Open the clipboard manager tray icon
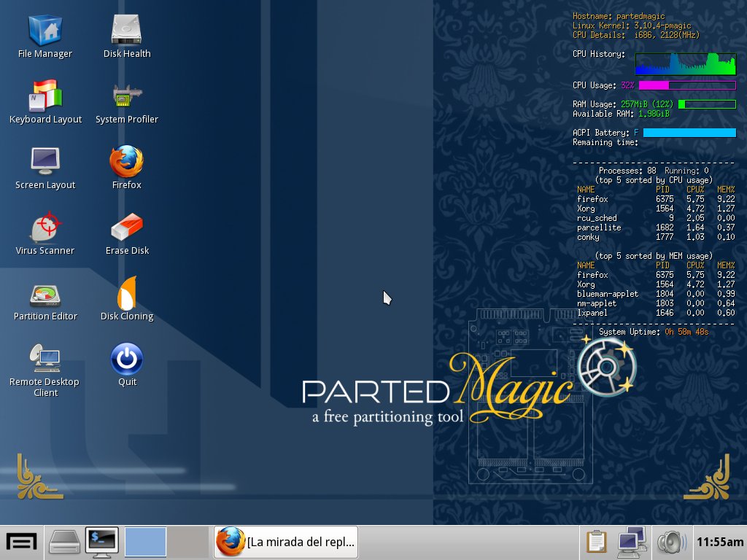Viewport: 747px width, 560px height. tap(597, 542)
